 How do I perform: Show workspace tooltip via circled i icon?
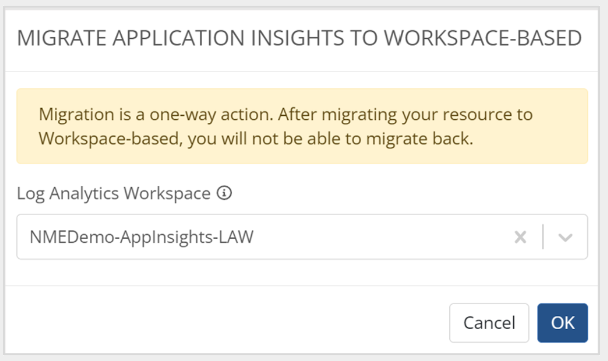click(x=224, y=193)
